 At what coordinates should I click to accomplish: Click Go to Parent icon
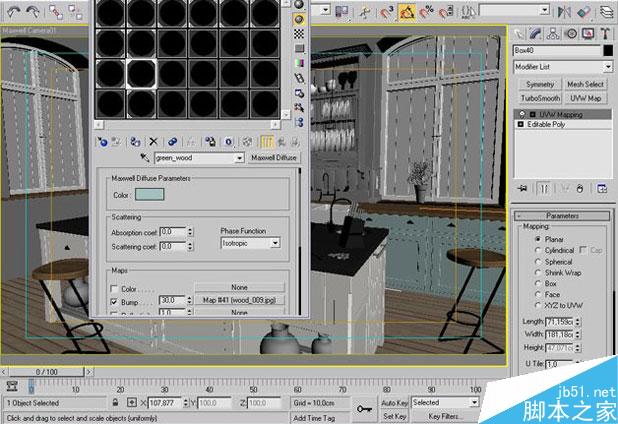[x=282, y=141]
